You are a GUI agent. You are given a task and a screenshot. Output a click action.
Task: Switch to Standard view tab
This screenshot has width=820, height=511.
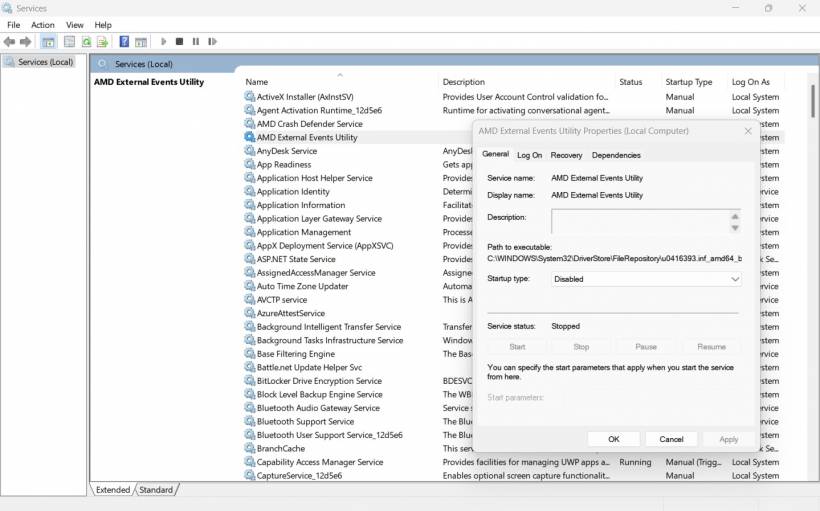point(156,490)
